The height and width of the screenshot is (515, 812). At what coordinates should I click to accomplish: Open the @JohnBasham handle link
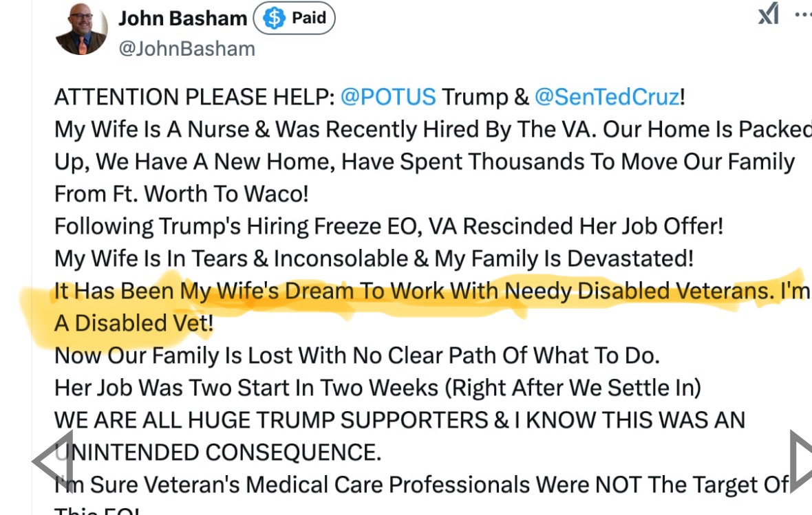tap(187, 49)
